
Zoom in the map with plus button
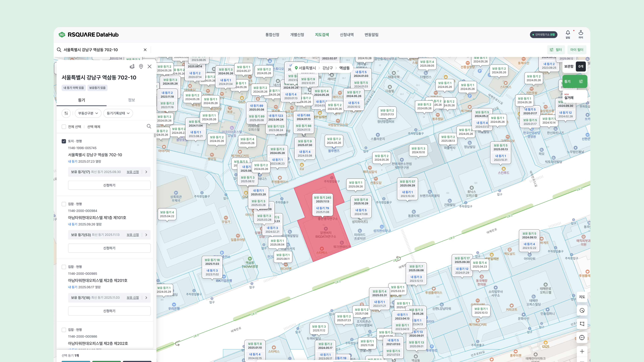[x=582, y=351]
